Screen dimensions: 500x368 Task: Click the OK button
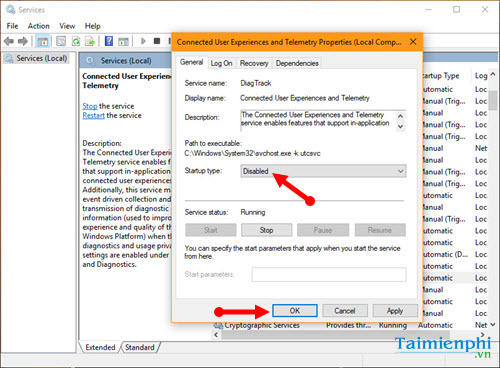point(295,311)
